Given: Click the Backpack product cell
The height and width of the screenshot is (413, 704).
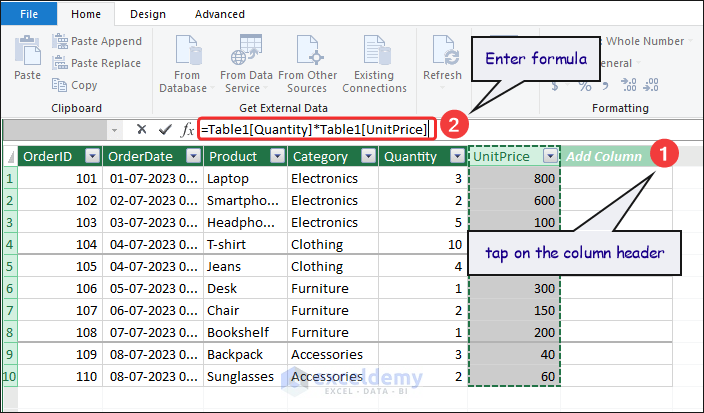Looking at the screenshot, I should tap(246, 355).
